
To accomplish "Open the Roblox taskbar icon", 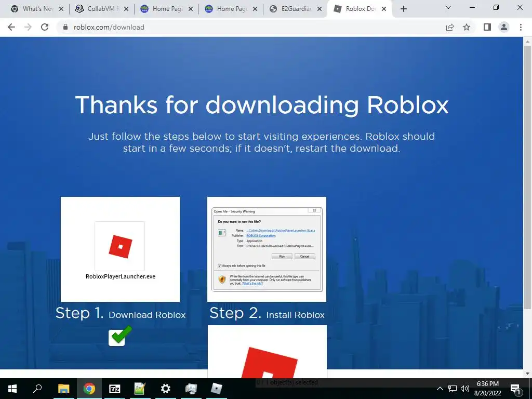I will point(217,389).
